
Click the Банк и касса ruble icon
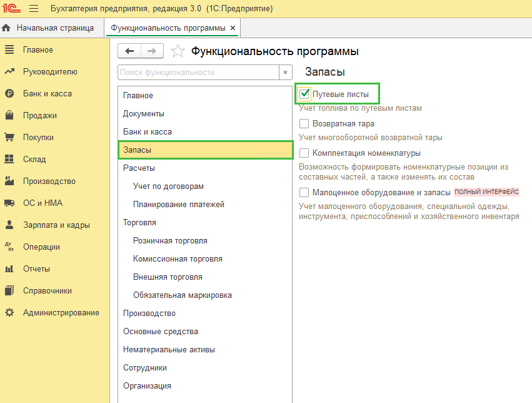(x=9, y=93)
